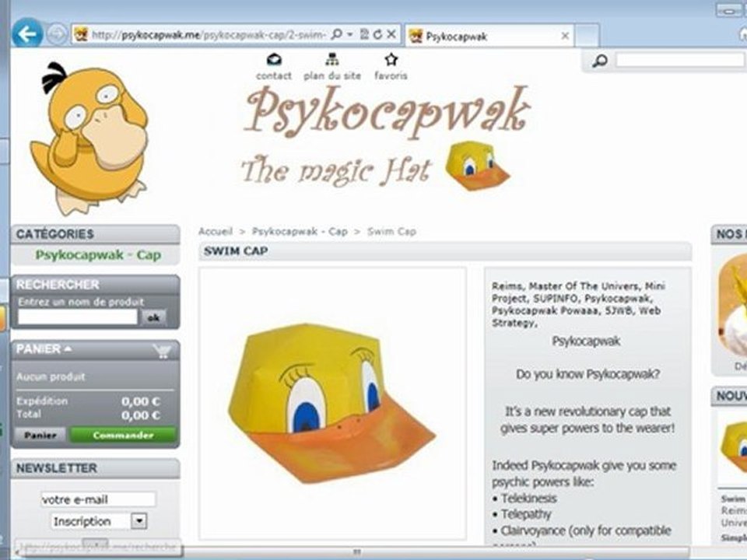Click the top-right site search field
Viewport: 747px width, 560px height.
[680, 60]
